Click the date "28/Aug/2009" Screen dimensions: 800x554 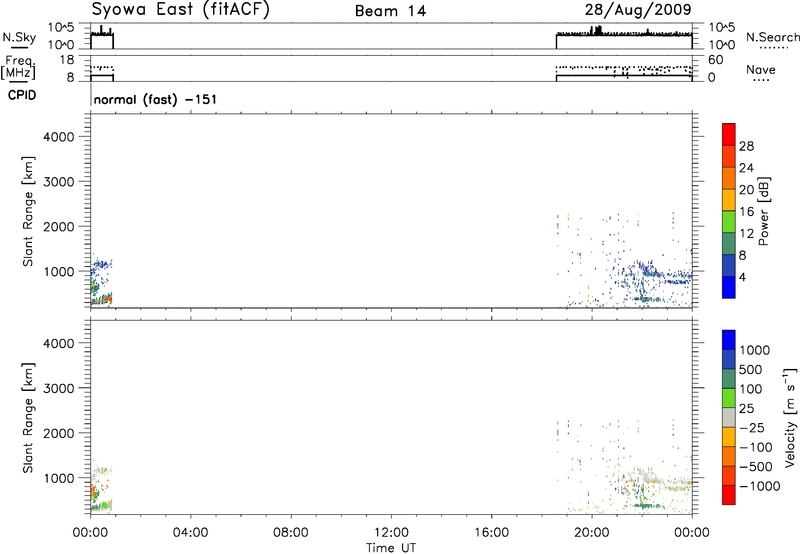[638, 10]
